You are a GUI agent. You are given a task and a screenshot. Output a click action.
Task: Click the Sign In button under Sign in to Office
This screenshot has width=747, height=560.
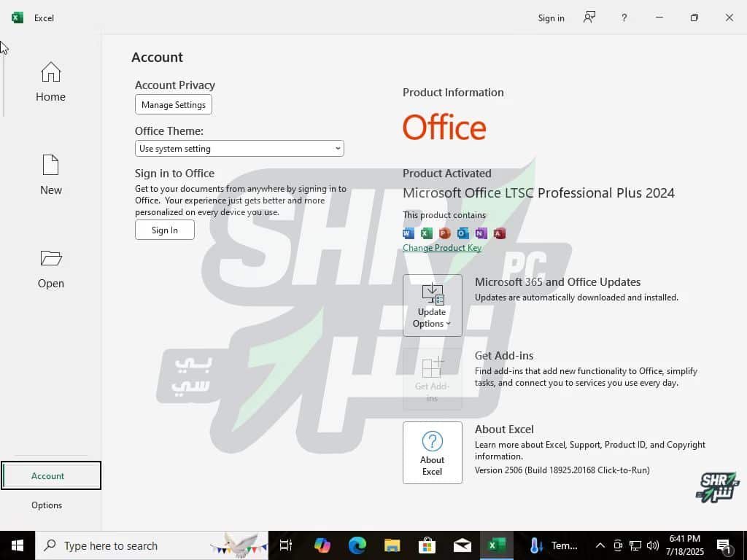click(164, 230)
